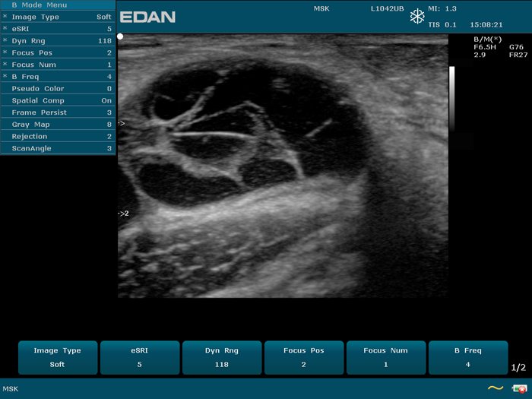Open the Rejection menu item

(x=58, y=137)
